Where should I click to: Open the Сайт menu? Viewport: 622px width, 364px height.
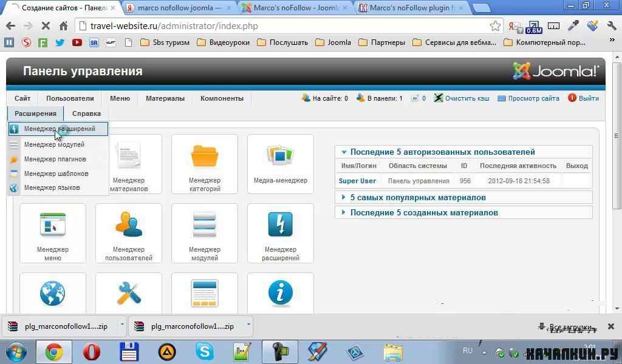22,98
